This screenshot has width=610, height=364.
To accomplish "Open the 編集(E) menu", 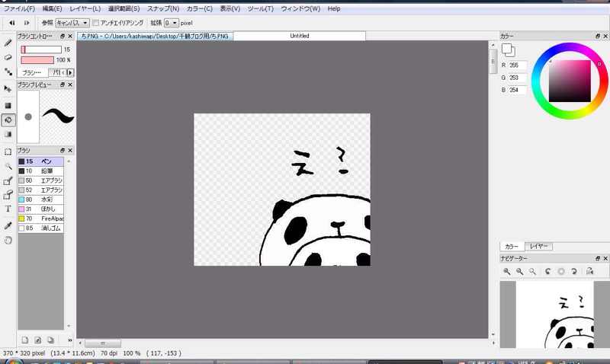I will pyautogui.click(x=52, y=8).
